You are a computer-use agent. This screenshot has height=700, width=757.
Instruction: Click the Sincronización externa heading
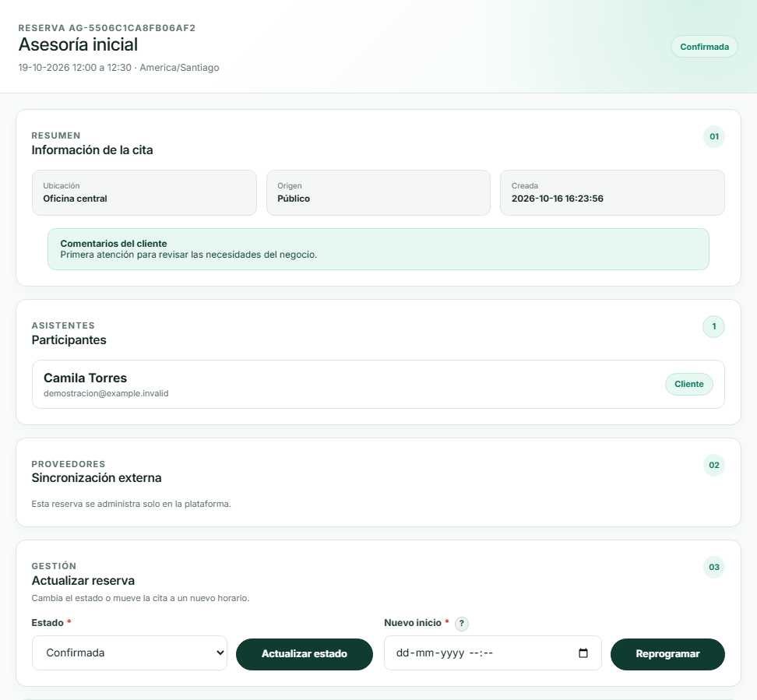[x=97, y=478]
